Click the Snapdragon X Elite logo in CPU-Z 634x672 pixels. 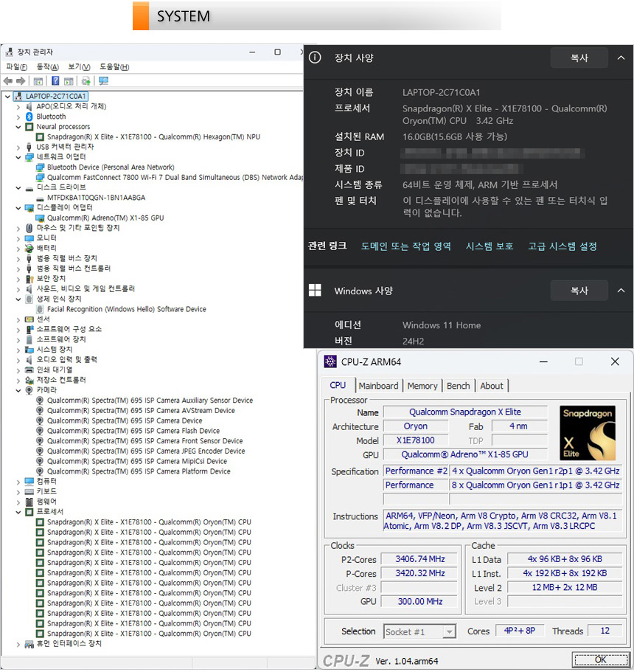tap(588, 433)
